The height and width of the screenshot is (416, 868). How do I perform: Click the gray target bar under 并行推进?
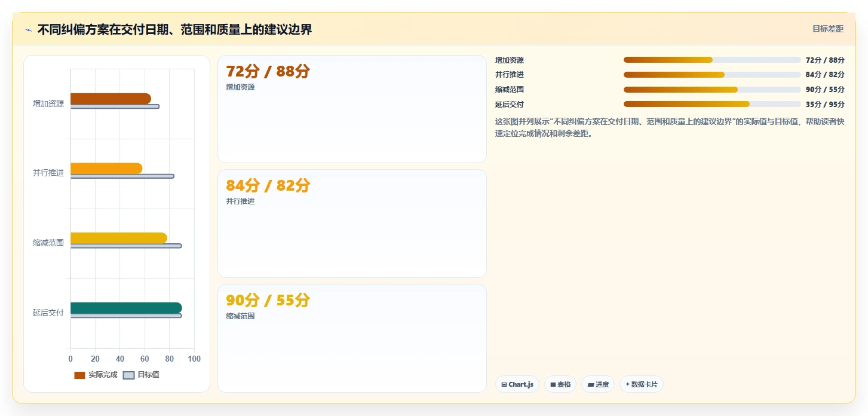122,176
